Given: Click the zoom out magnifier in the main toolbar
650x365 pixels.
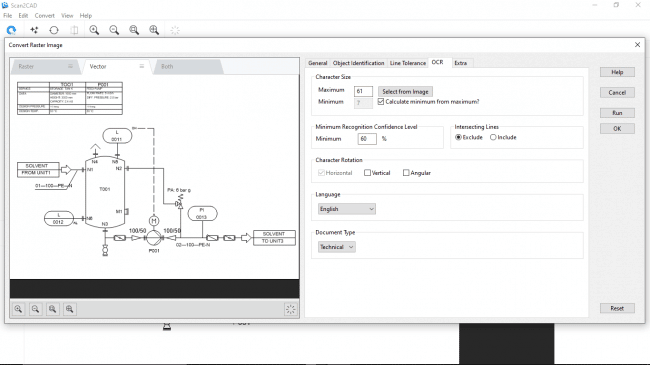Looking at the screenshot, I should click(114, 30).
